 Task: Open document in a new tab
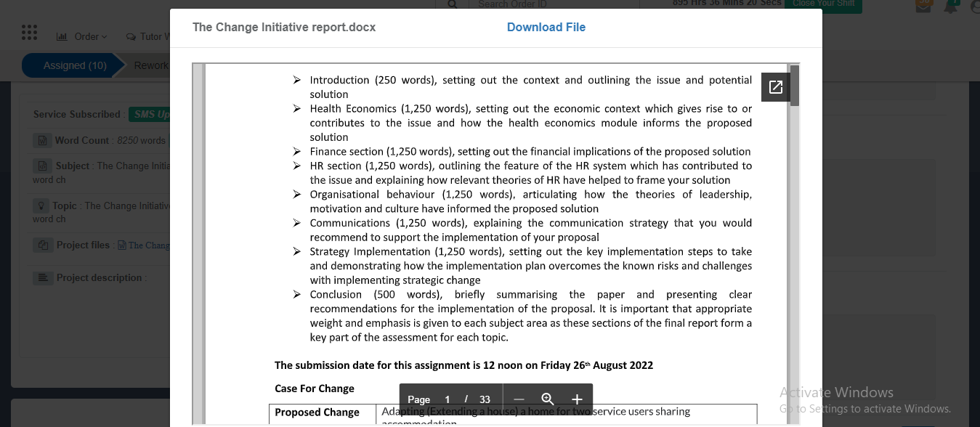coord(775,86)
